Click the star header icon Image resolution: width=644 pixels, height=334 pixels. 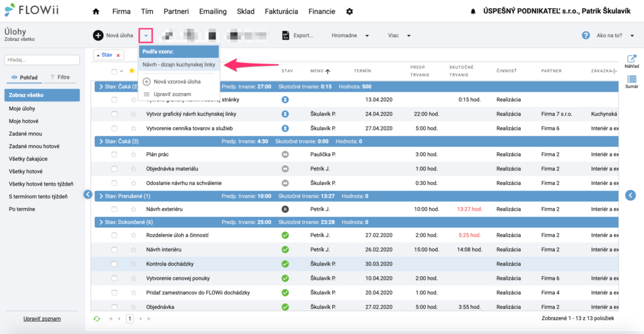click(131, 70)
